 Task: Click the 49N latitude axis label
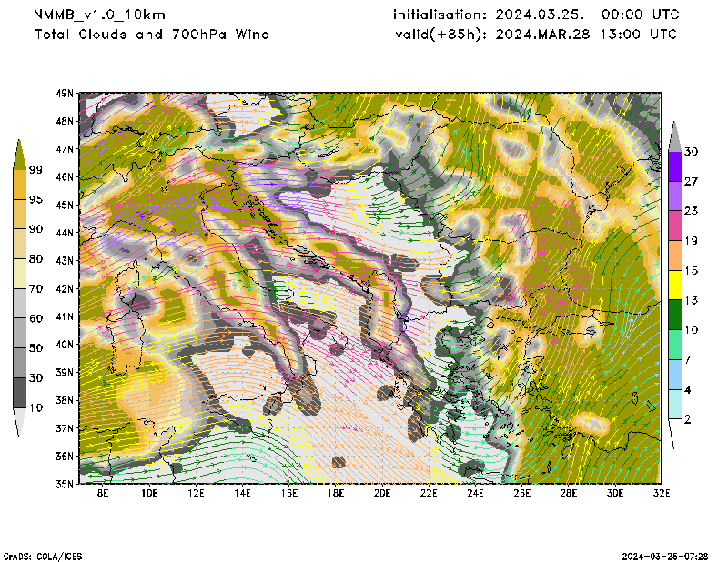click(x=66, y=93)
